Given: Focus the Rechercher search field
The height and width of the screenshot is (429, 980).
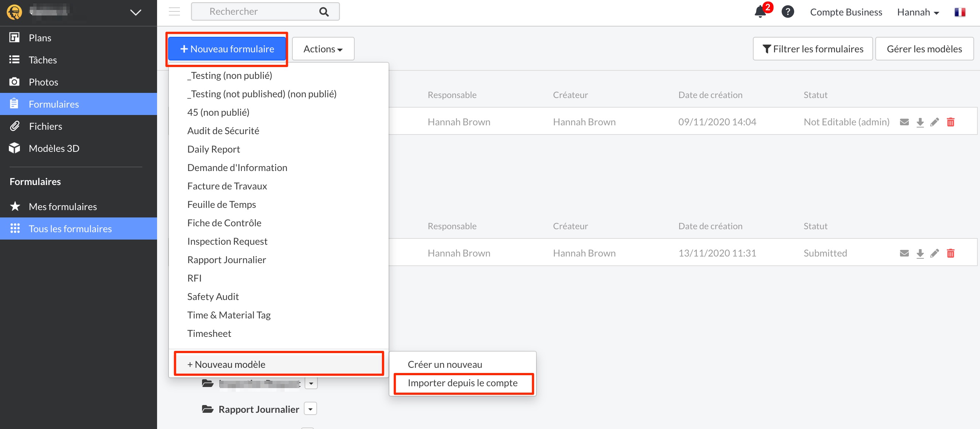Looking at the screenshot, I should point(265,11).
